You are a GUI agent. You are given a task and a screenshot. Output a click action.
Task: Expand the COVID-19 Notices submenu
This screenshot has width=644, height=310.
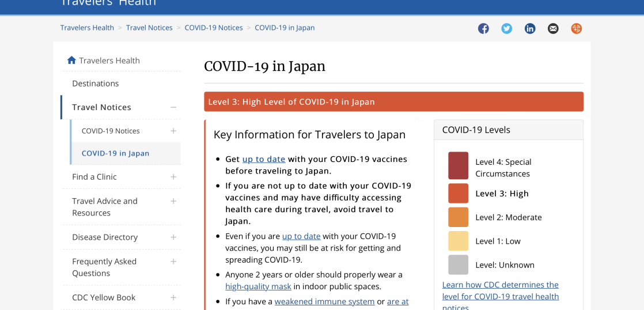(173, 131)
